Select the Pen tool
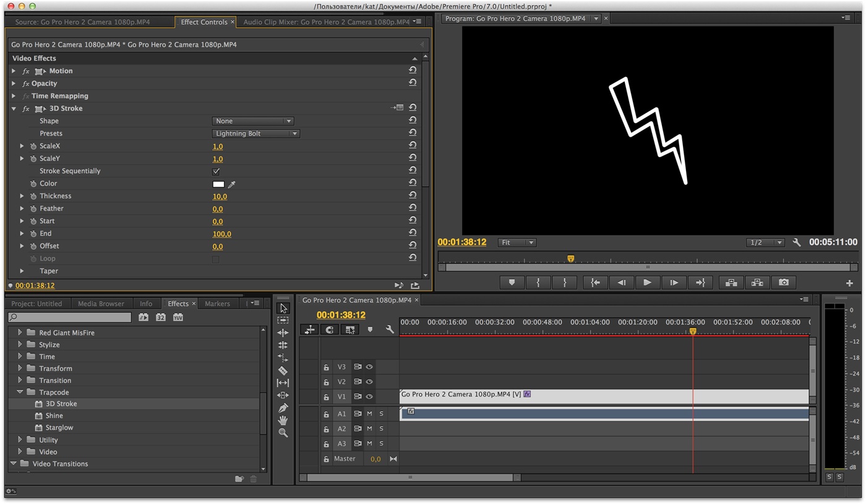Screen dimensions: 866x504 283,408
